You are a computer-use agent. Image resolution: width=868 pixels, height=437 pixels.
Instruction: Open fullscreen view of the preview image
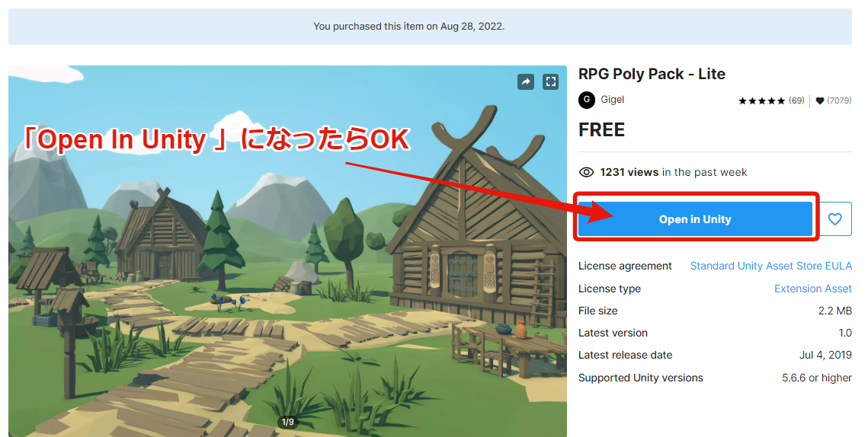click(550, 82)
